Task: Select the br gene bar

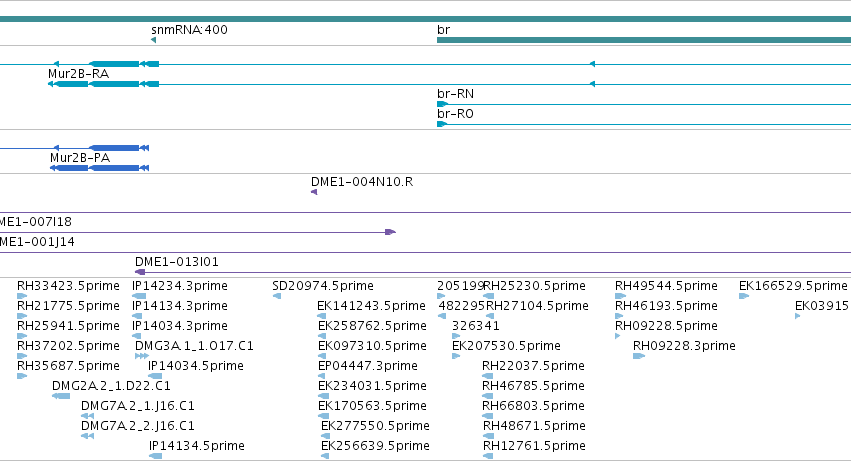Action: coord(644,40)
